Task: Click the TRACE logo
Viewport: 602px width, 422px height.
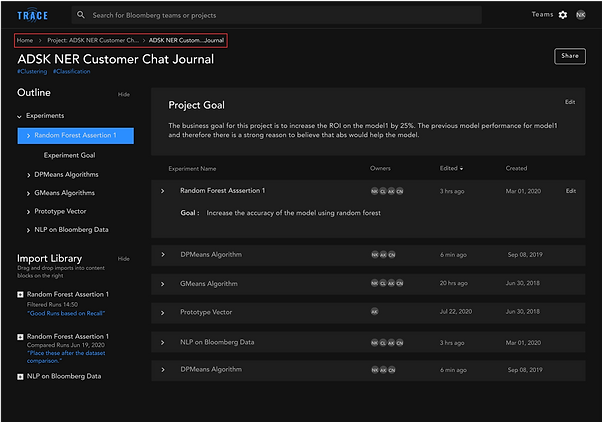Action: [32, 15]
